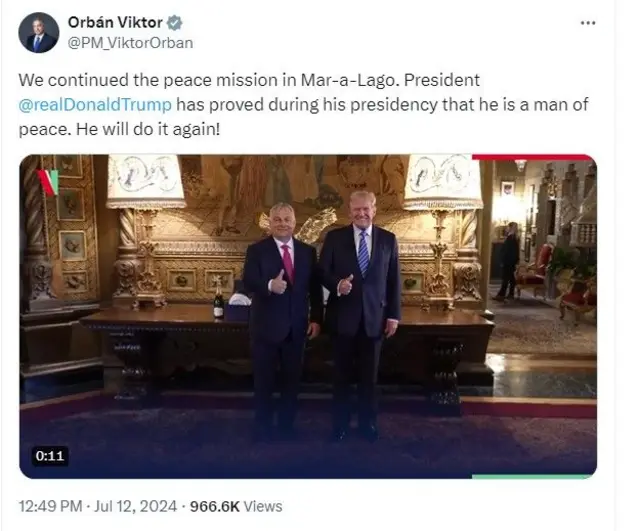Click the red chair in the hallway background
The width and height of the screenshot is (640, 531).
(532, 269)
